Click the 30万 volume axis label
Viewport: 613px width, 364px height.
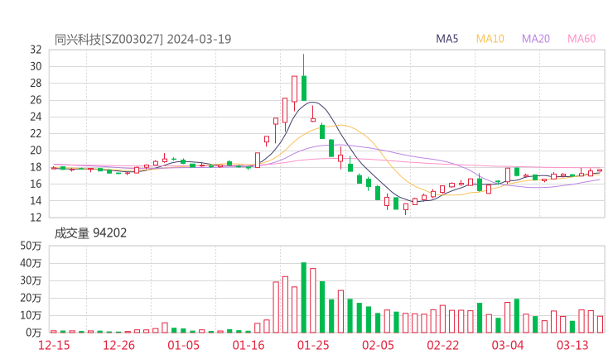31,280
